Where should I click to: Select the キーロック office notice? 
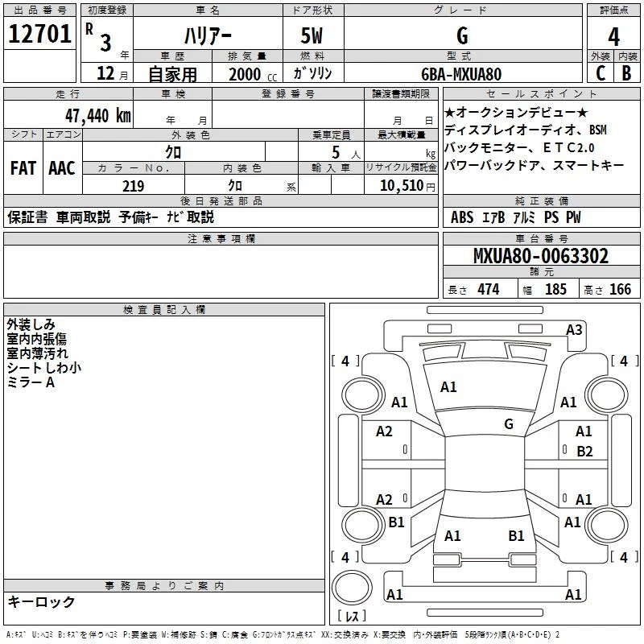(42, 602)
